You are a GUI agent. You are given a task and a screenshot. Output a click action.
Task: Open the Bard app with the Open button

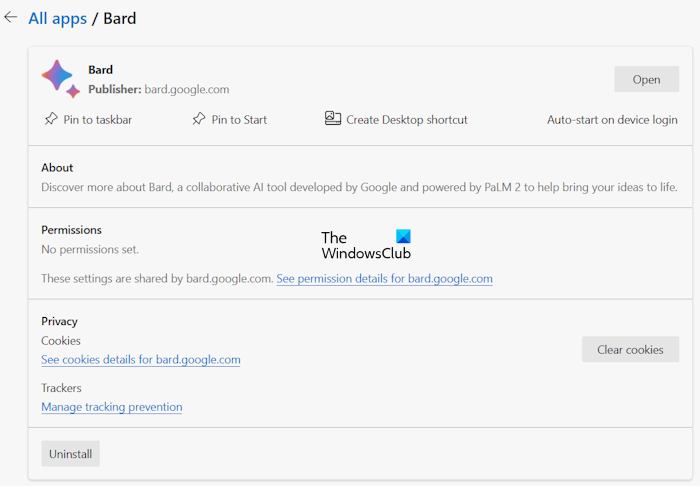click(x=646, y=80)
